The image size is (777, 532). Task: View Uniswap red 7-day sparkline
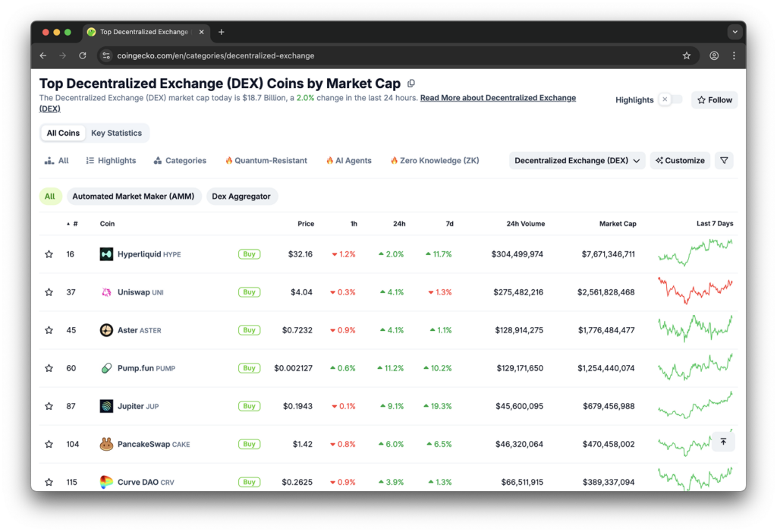(x=695, y=291)
